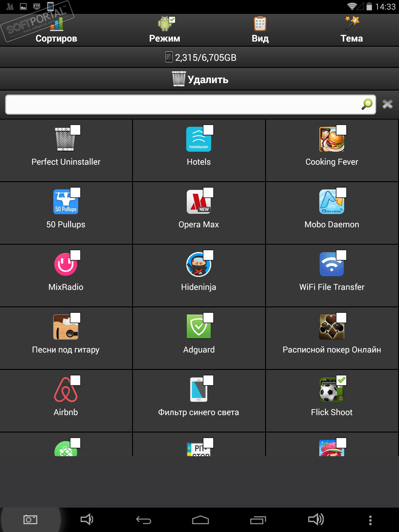The width and height of the screenshot is (399, 532).
Task: Go to the Android home screen
Action: pyautogui.click(x=200, y=520)
